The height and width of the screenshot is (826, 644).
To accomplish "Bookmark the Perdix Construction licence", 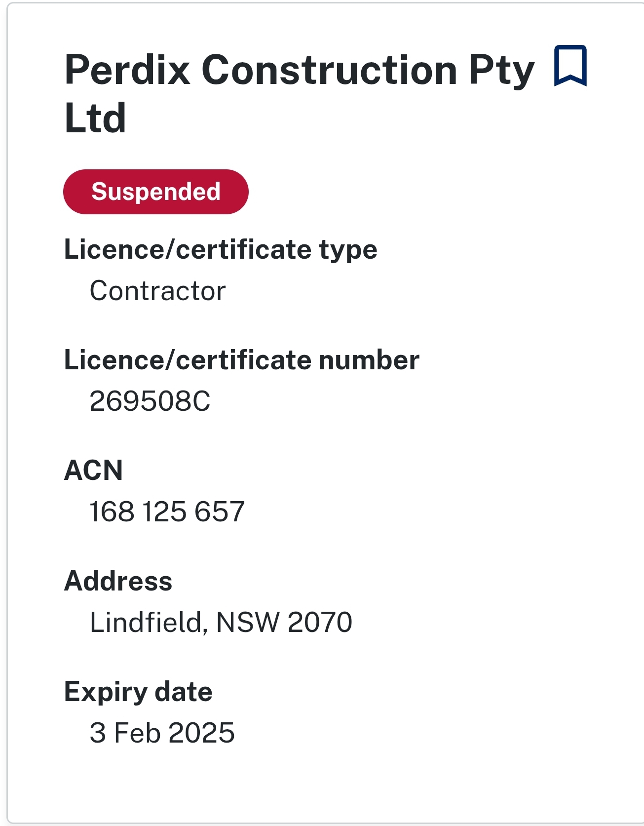I will (x=570, y=66).
